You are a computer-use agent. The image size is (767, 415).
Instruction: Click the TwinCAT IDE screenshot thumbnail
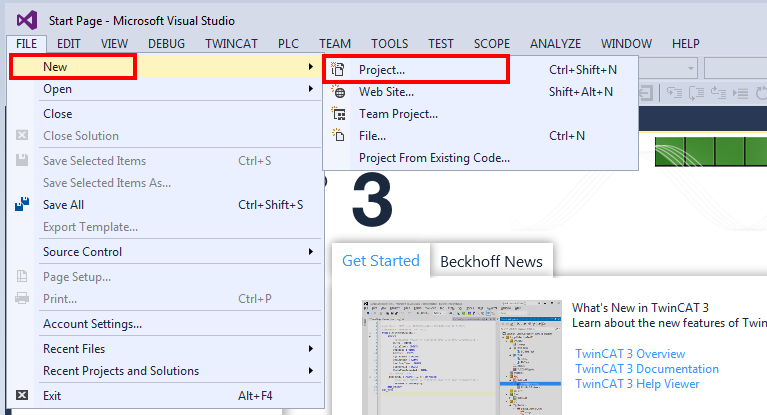462,357
